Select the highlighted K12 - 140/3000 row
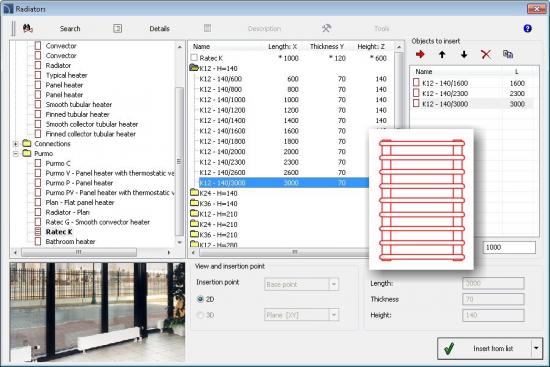This screenshot has height=367, width=550. tap(283, 183)
